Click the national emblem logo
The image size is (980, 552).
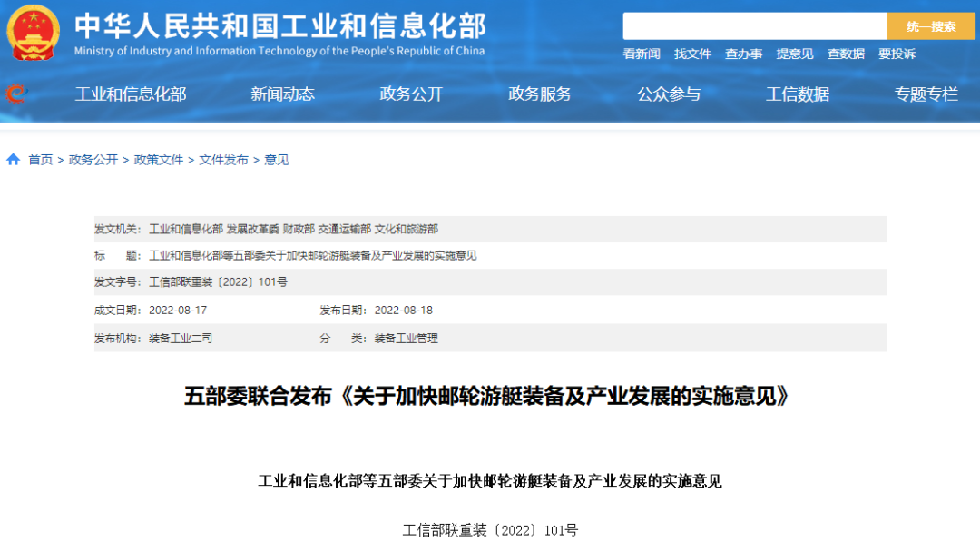tap(34, 33)
